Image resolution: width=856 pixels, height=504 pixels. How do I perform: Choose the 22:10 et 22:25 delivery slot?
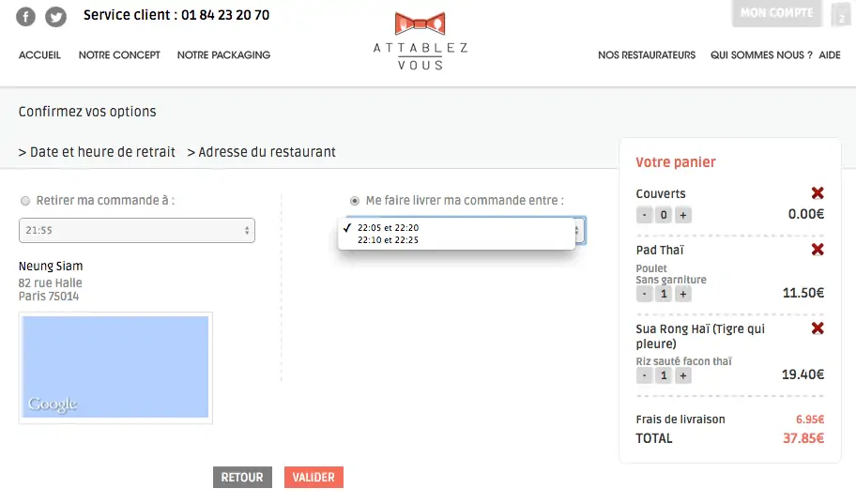pos(388,240)
